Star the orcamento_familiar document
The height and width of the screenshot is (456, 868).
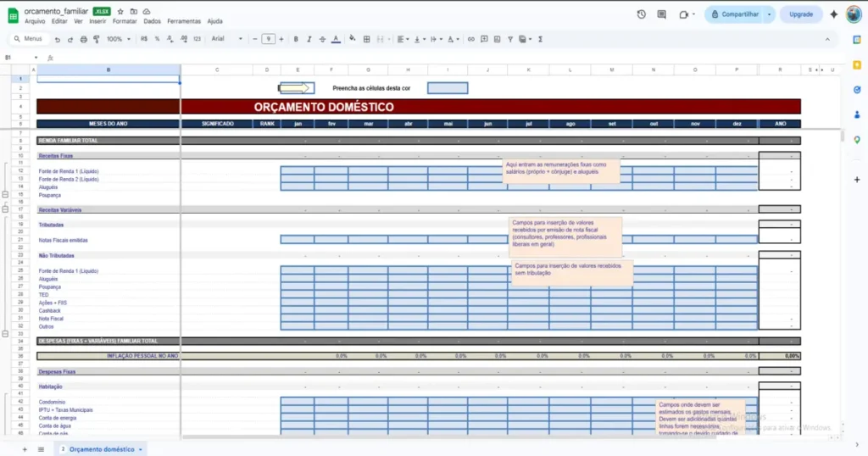(x=120, y=11)
